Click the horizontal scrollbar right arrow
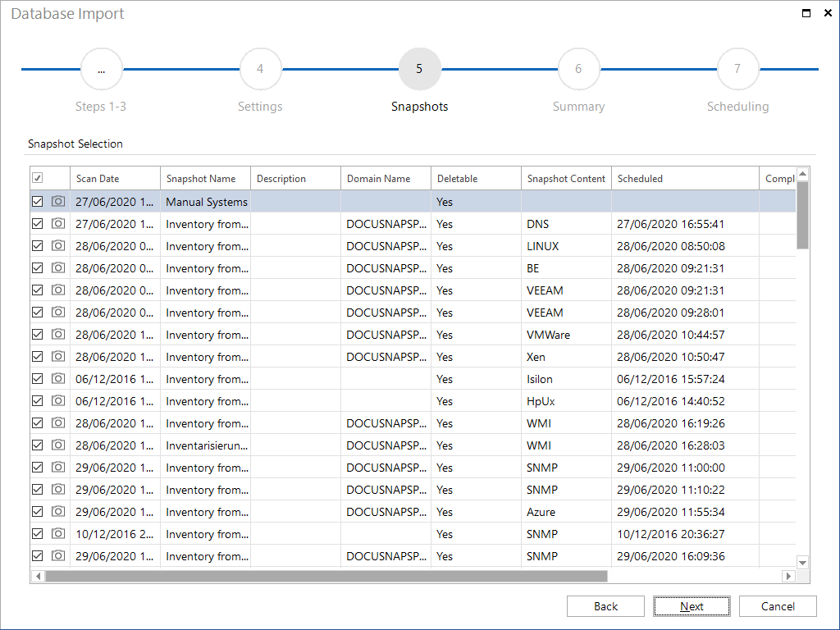 click(x=788, y=576)
